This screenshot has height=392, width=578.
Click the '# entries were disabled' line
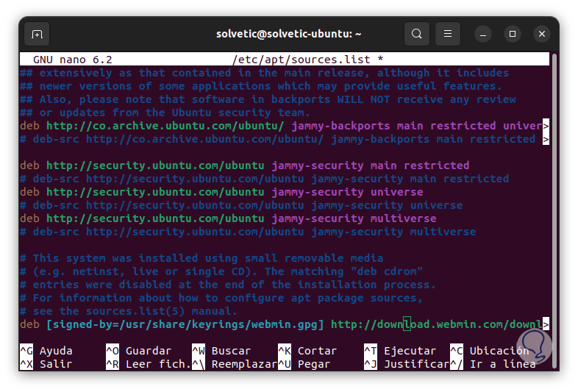pyautogui.click(x=228, y=285)
